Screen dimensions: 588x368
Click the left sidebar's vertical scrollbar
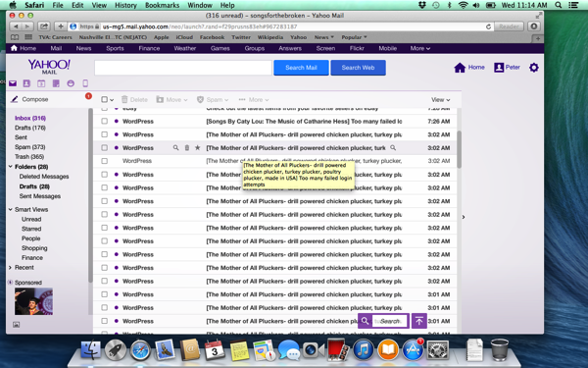tap(90, 195)
